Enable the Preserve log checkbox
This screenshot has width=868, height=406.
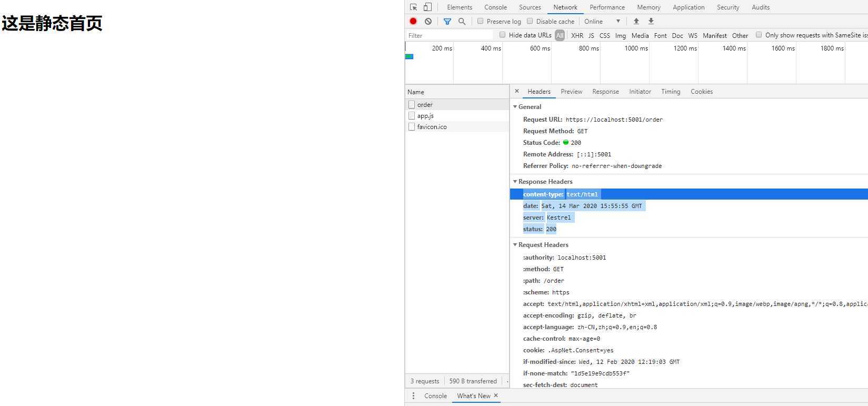(480, 21)
